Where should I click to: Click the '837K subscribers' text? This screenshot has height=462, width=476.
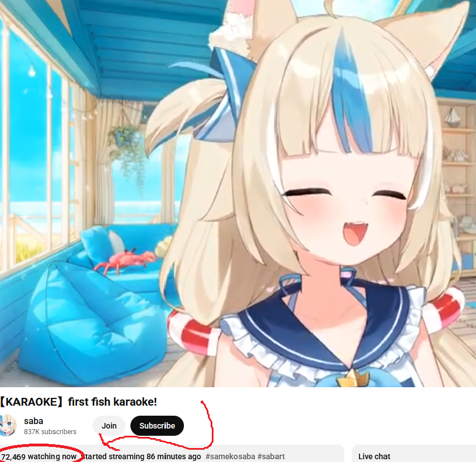pos(50,432)
